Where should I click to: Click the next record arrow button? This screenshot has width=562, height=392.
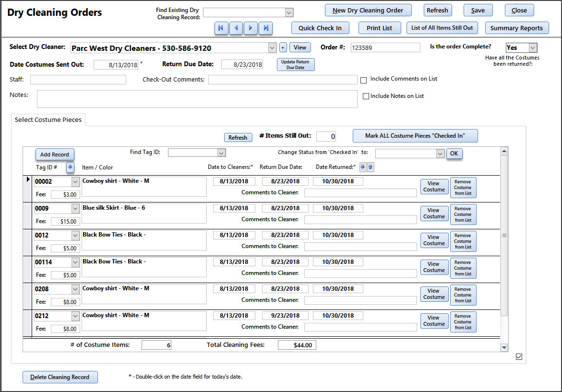(x=251, y=28)
